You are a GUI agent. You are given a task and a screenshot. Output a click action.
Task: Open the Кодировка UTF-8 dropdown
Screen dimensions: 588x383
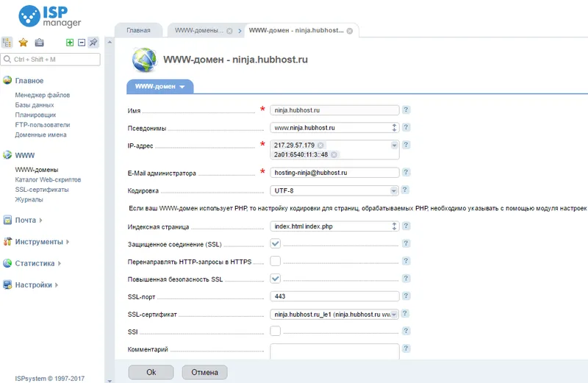tap(393, 191)
